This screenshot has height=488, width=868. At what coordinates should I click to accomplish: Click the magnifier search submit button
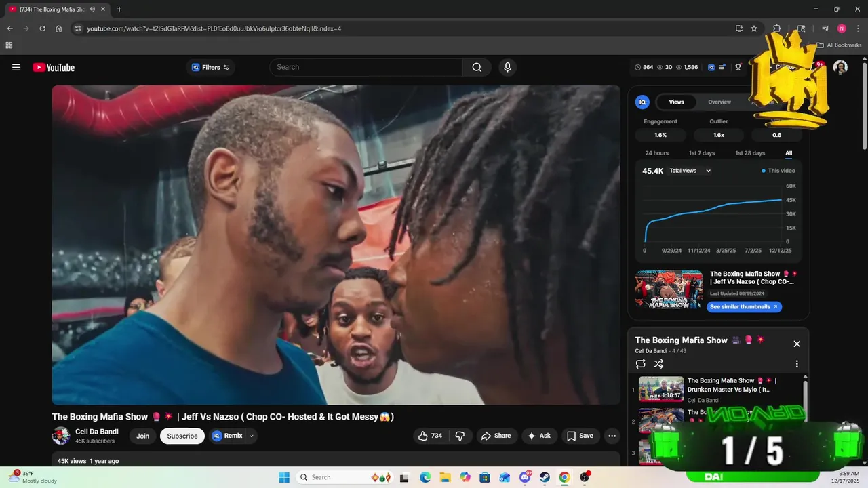point(477,67)
